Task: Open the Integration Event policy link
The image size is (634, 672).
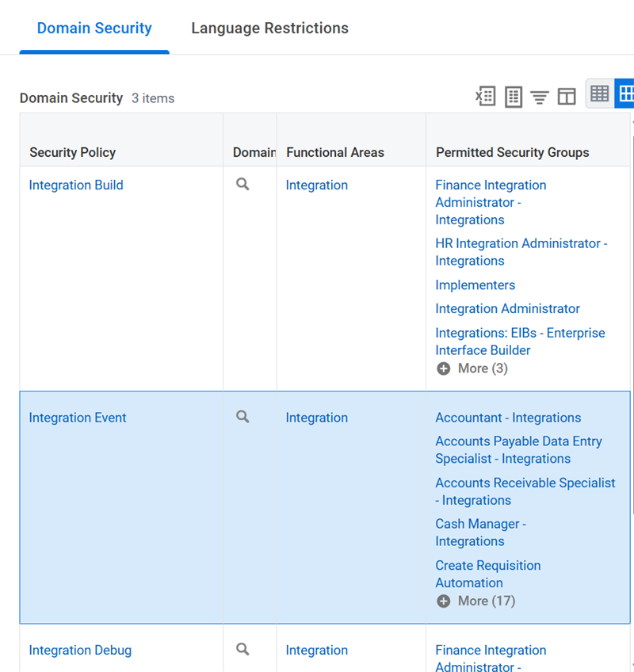Action: coord(78,418)
